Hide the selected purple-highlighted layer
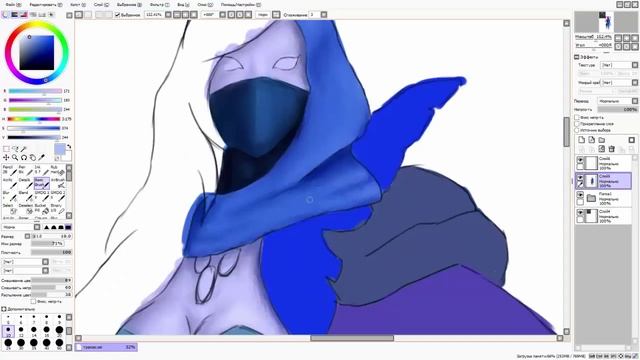Screen dimensions: 640x360 (580, 178)
